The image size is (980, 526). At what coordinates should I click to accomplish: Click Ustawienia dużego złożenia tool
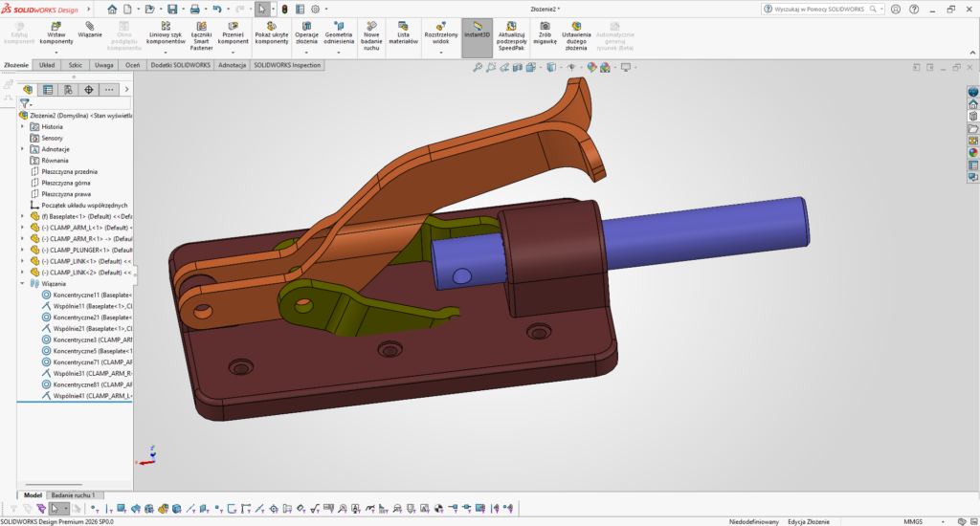[x=576, y=36]
